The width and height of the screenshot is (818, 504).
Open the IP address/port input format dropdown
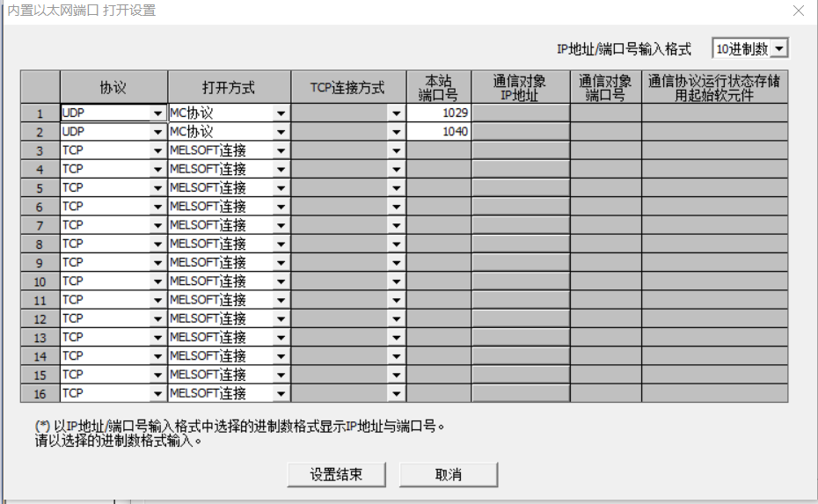pos(779,49)
